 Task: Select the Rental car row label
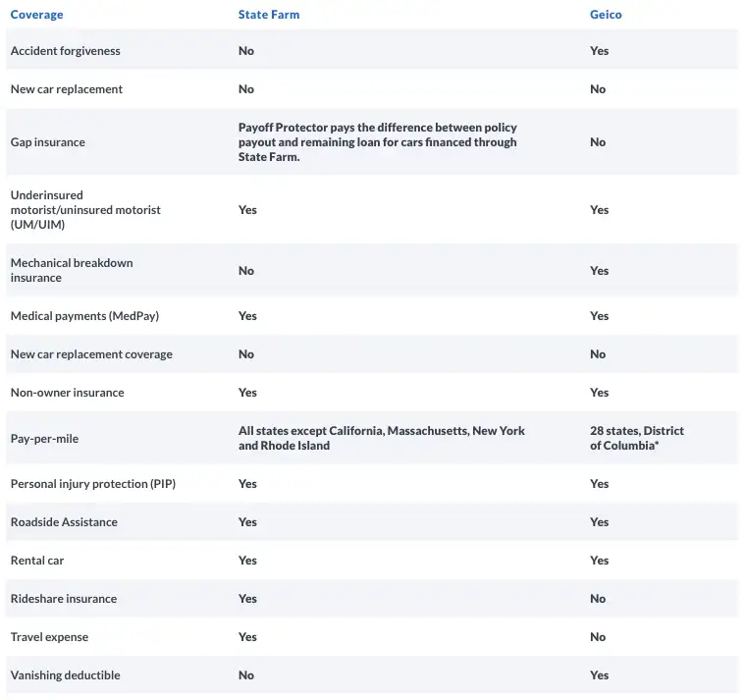coord(37,561)
